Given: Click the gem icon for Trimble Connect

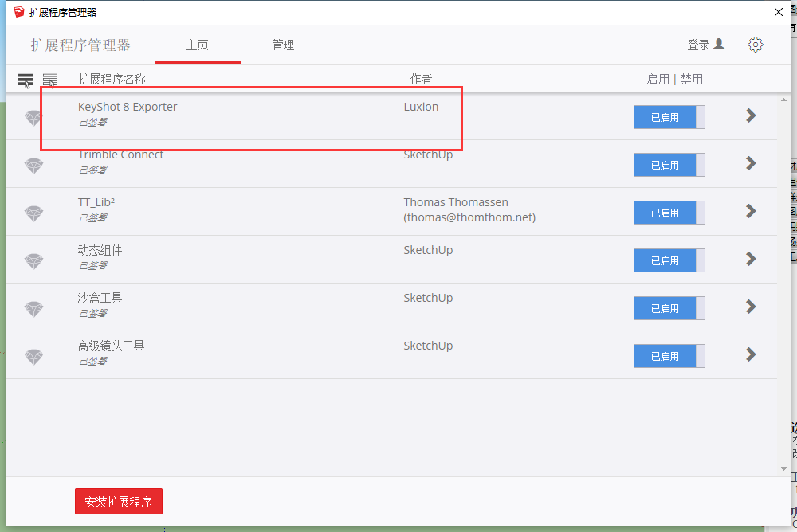Looking at the screenshot, I should (34, 166).
